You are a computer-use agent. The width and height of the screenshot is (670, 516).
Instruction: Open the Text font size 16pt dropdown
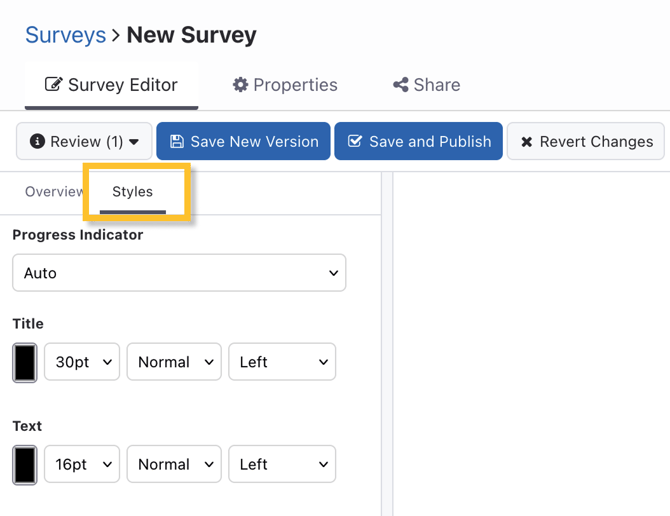81,464
